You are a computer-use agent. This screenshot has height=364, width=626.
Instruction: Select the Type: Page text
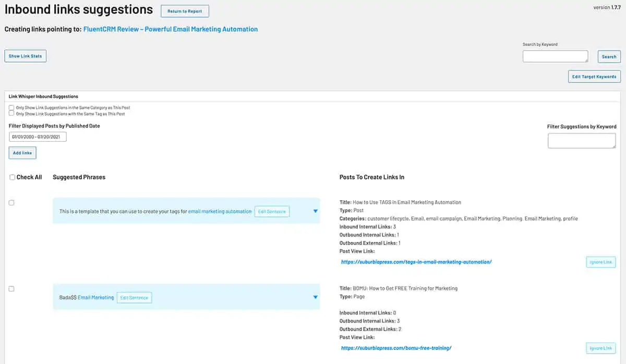coord(352,296)
